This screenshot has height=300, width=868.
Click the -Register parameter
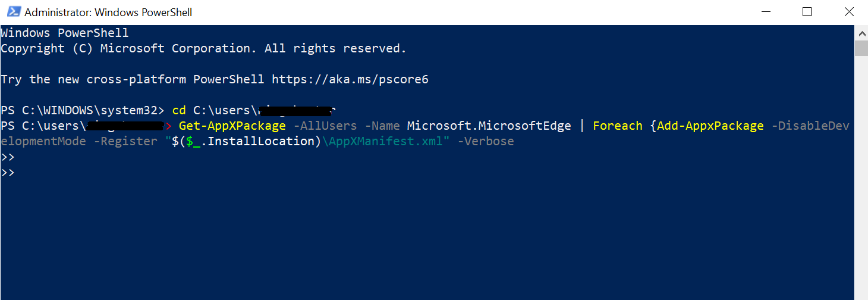coord(125,141)
